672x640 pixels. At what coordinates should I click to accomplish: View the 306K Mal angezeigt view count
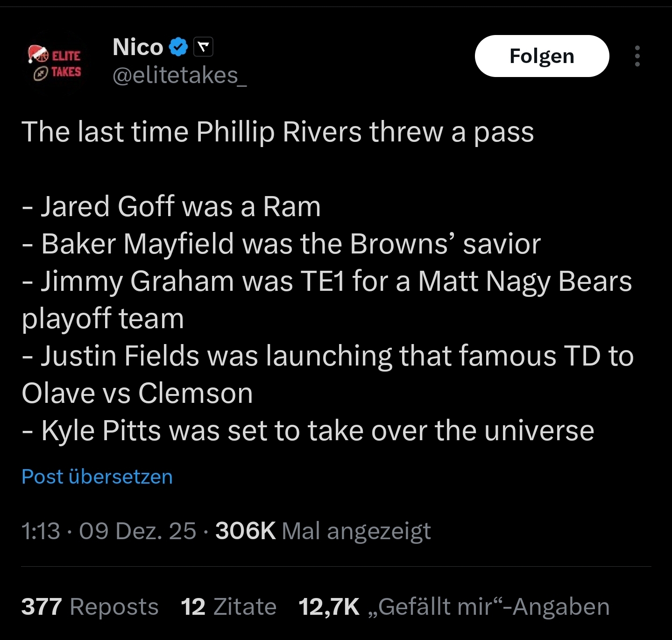[x=323, y=531]
